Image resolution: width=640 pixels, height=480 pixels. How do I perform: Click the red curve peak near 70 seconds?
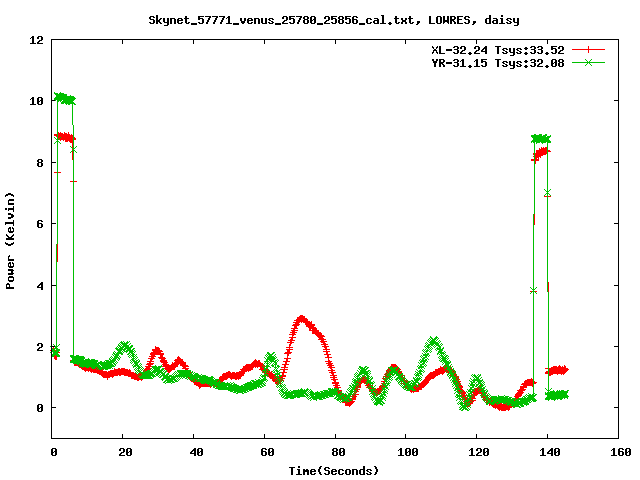tap(301, 319)
